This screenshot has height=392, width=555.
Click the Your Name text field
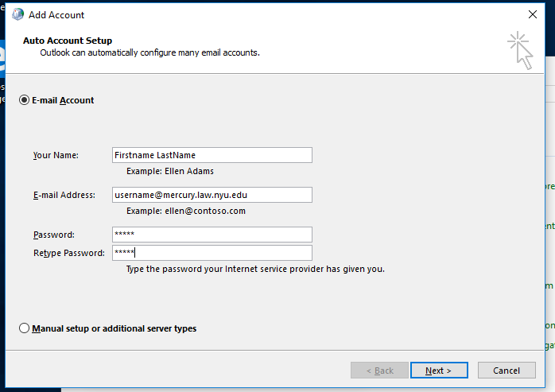pyautogui.click(x=212, y=155)
